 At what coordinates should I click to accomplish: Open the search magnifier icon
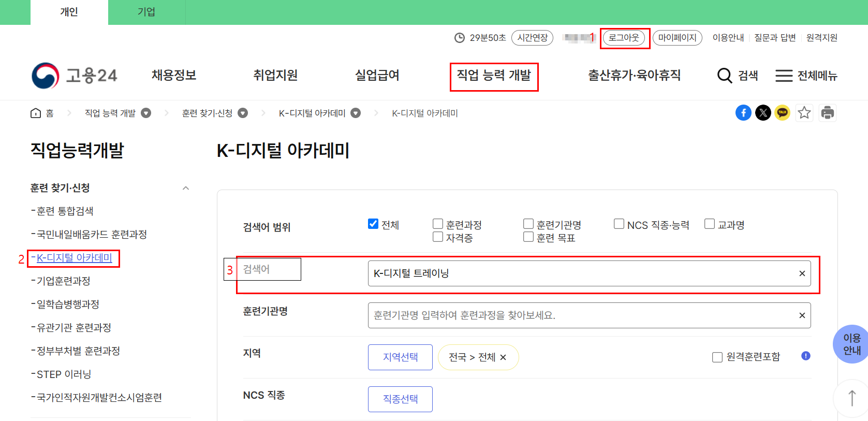(725, 76)
